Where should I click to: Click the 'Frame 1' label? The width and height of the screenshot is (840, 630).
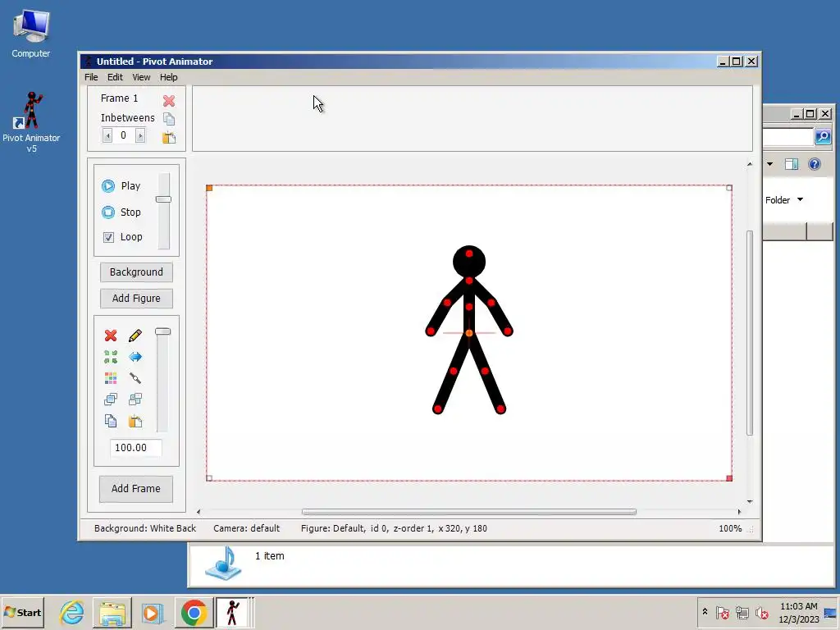(x=119, y=98)
